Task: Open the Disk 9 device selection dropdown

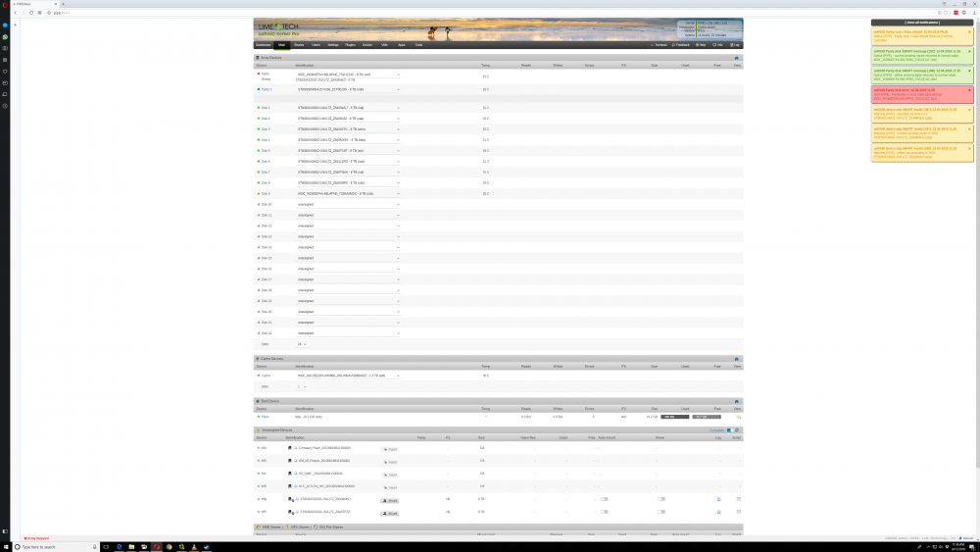Action: pos(348,194)
